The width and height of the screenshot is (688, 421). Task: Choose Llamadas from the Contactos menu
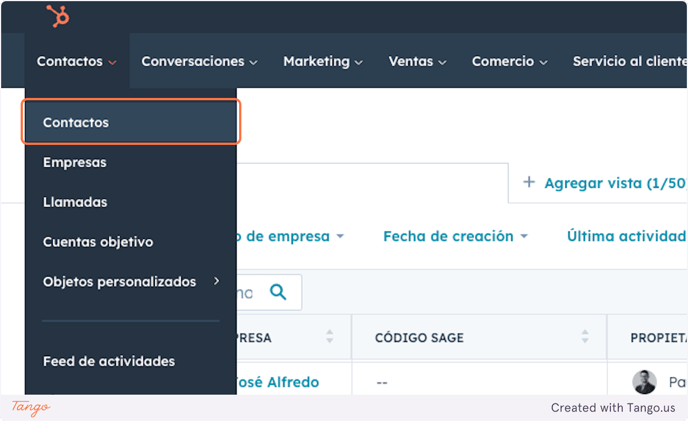point(131,202)
